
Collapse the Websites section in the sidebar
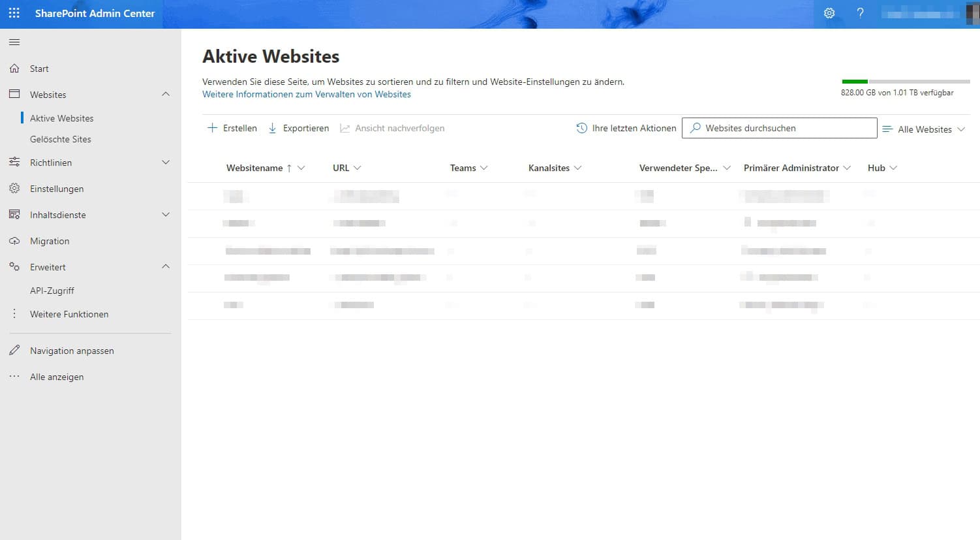165,94
